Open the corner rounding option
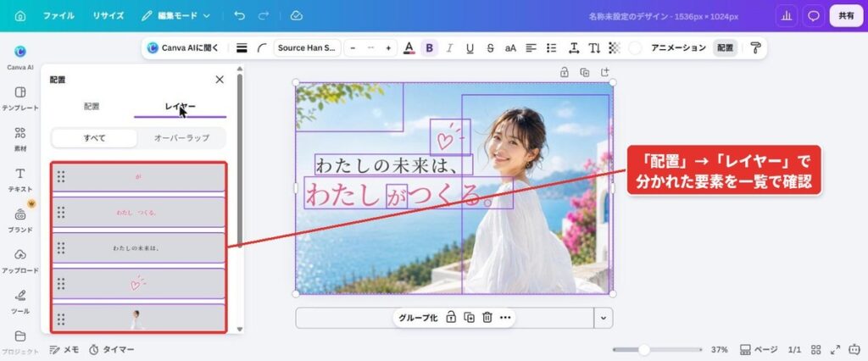 (x=262, y=48)
